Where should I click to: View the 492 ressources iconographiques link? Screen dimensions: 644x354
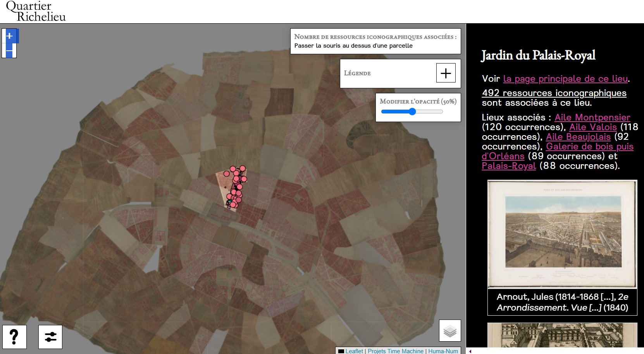click(554, 93)
